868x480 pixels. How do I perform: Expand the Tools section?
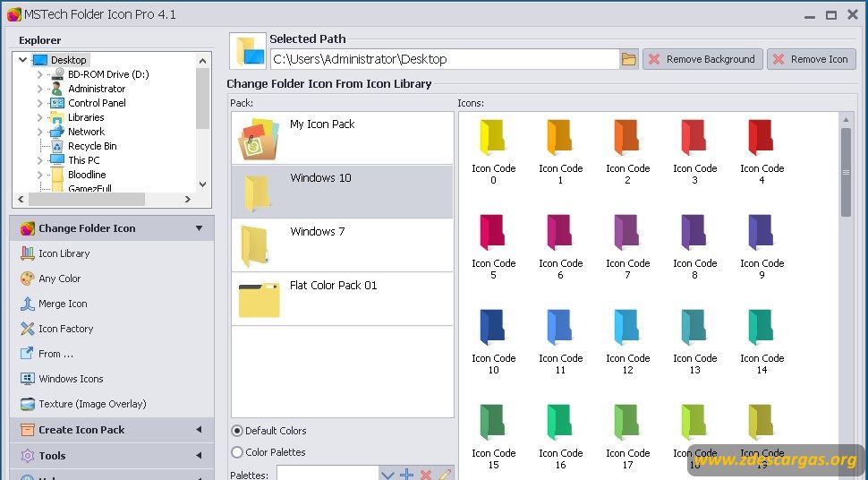[199, 456]
